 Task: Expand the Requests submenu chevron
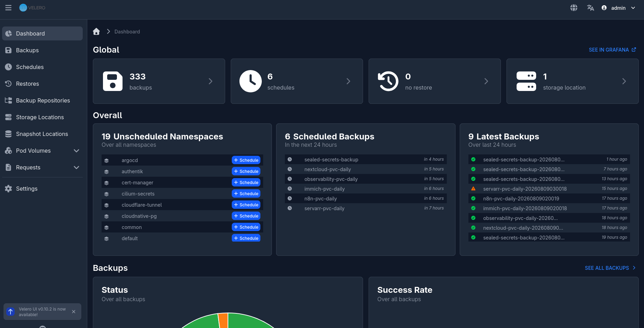pos(76,167)
